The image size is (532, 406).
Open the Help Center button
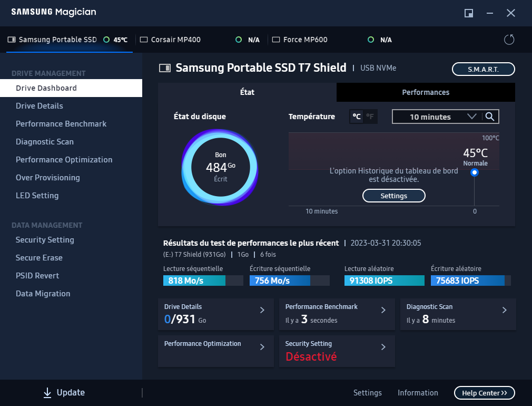[484, 393]
